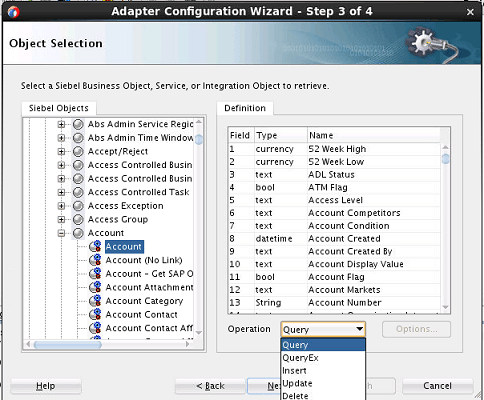Click the Account (No Link) component icon

point(95,260)
